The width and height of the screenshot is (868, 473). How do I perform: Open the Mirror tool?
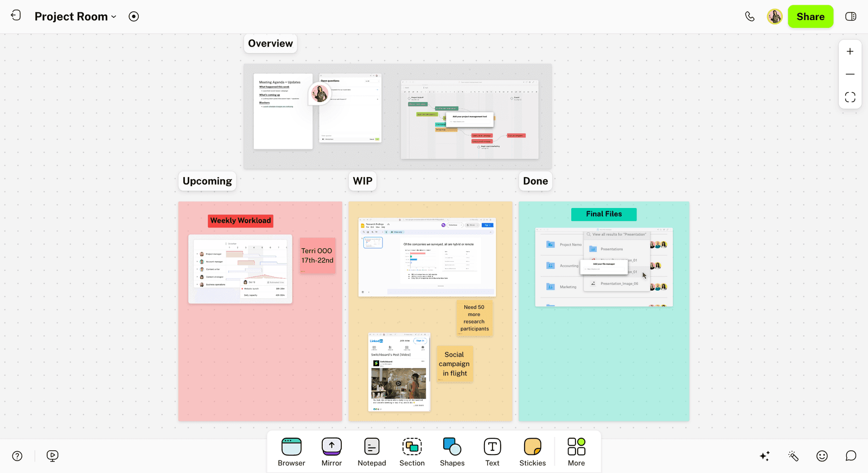(x=331, y=452)
